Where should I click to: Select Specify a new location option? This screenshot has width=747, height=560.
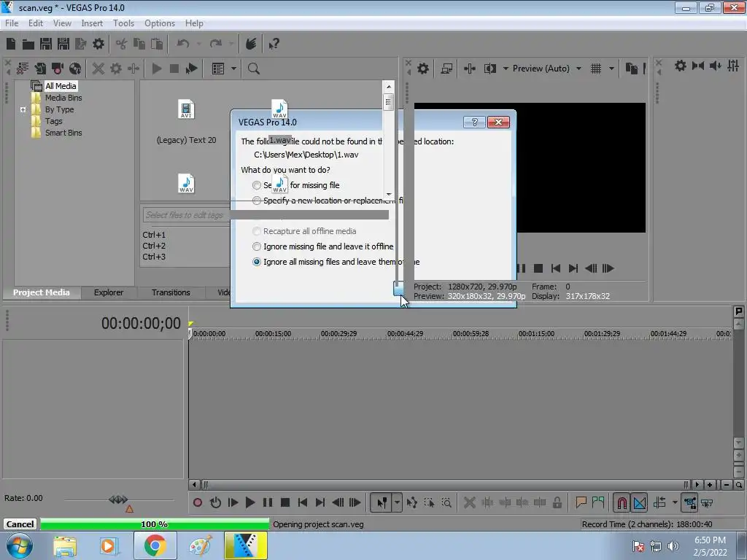pyautogui.click(x=256, y=201)
